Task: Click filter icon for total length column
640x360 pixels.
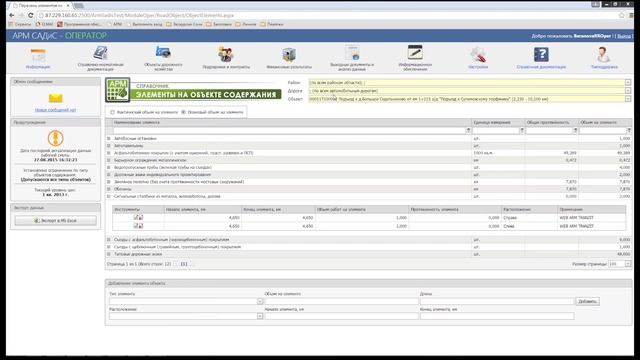Action: pos(575,130)
